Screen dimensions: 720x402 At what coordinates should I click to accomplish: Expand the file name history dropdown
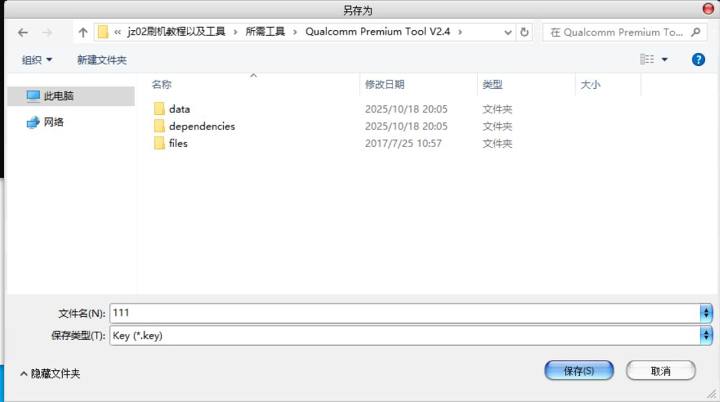tap(706, 313)
